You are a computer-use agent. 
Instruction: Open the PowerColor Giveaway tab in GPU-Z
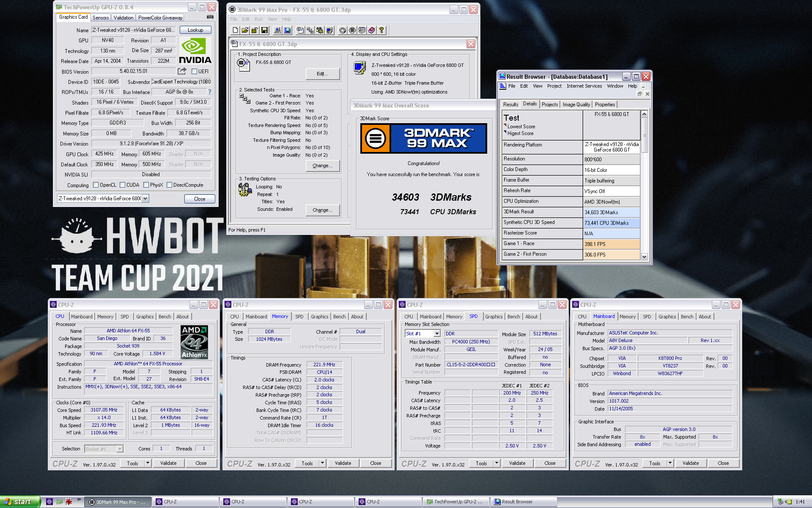click(160, 18)
